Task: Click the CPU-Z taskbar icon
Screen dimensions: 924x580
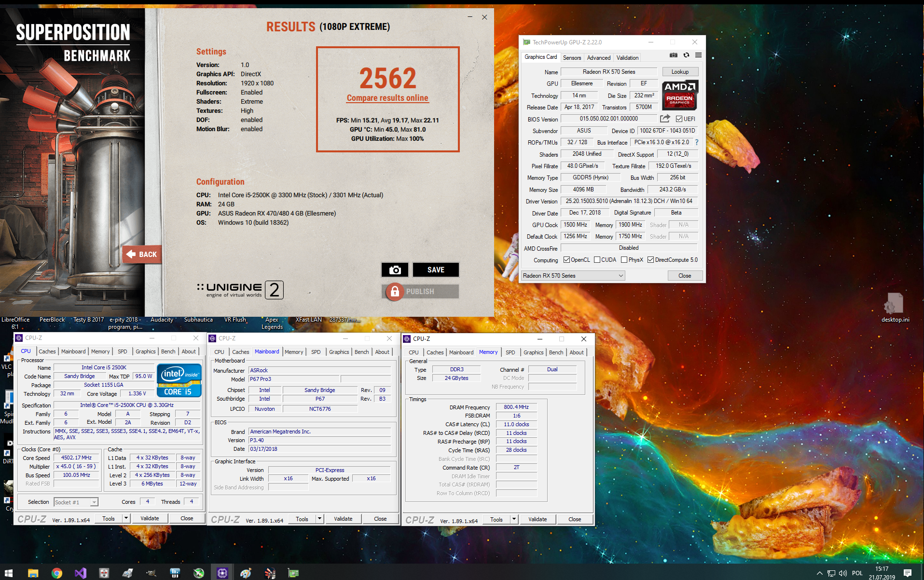Action: (222, 573)
